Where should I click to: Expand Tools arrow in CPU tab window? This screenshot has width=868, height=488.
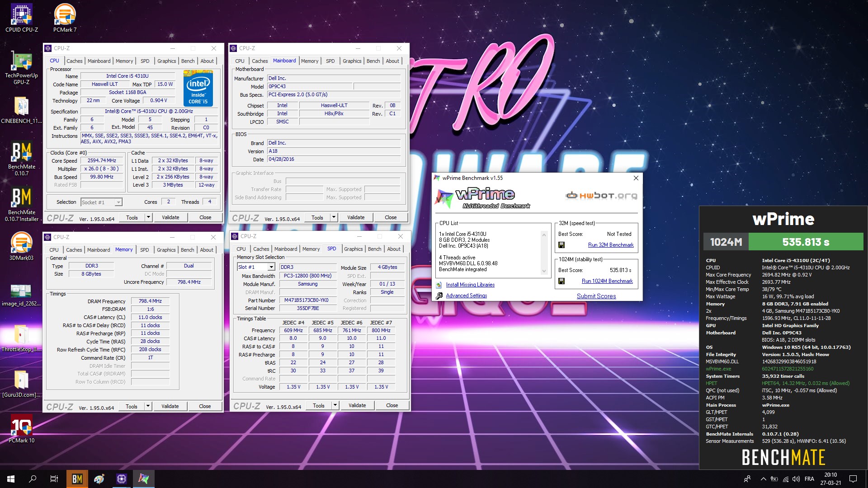click(148, 217)
